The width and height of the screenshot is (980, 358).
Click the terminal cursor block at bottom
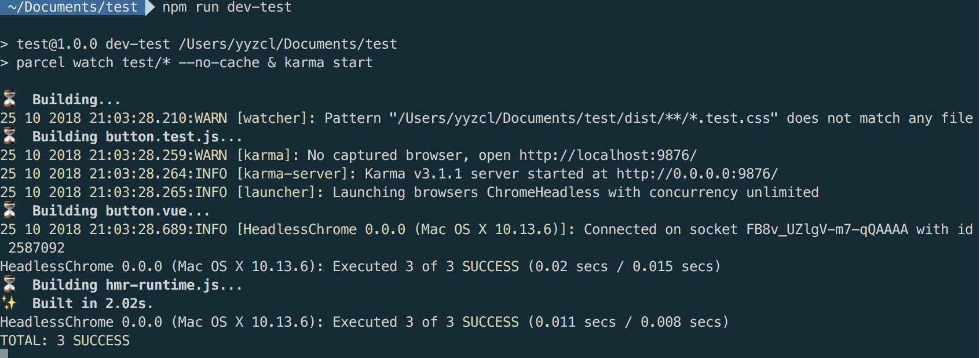pyautogui.click(x=4, y=353)
